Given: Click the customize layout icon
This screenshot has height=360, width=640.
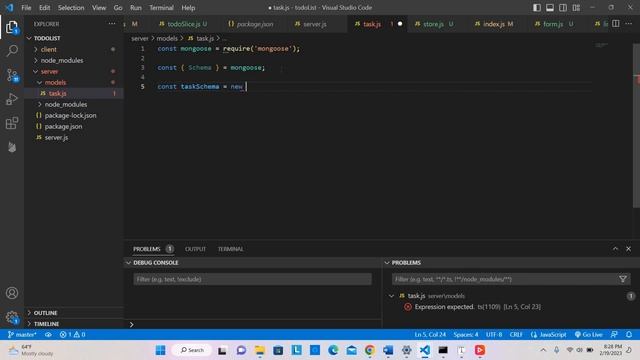Looking at the screenshot, I should (x=576, y=7).
